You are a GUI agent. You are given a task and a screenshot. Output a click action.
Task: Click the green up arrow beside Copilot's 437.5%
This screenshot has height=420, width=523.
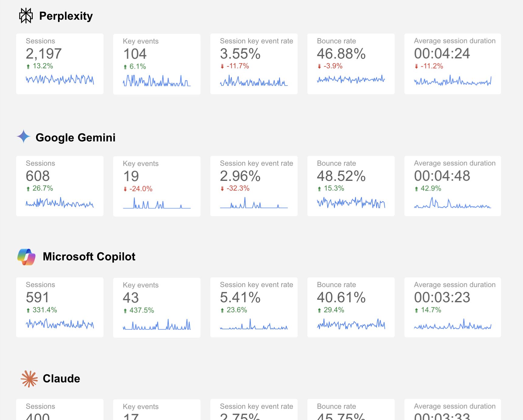(x=125, y=311)
